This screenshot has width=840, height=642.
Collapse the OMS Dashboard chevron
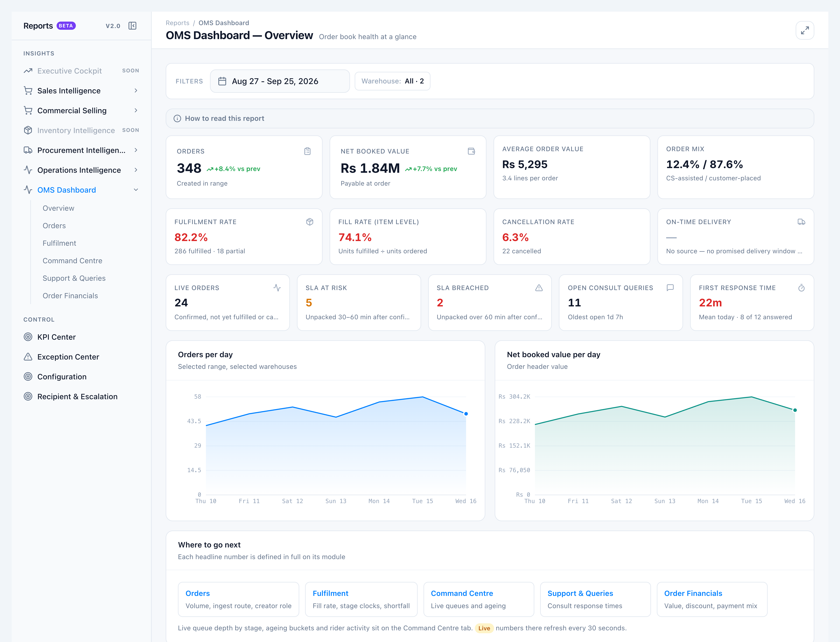click(136, 190)
